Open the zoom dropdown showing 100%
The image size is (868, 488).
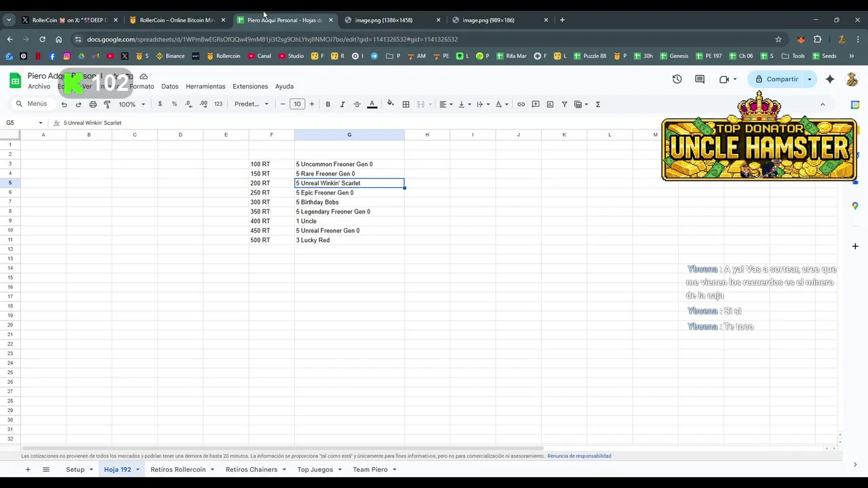click(132, 104)
